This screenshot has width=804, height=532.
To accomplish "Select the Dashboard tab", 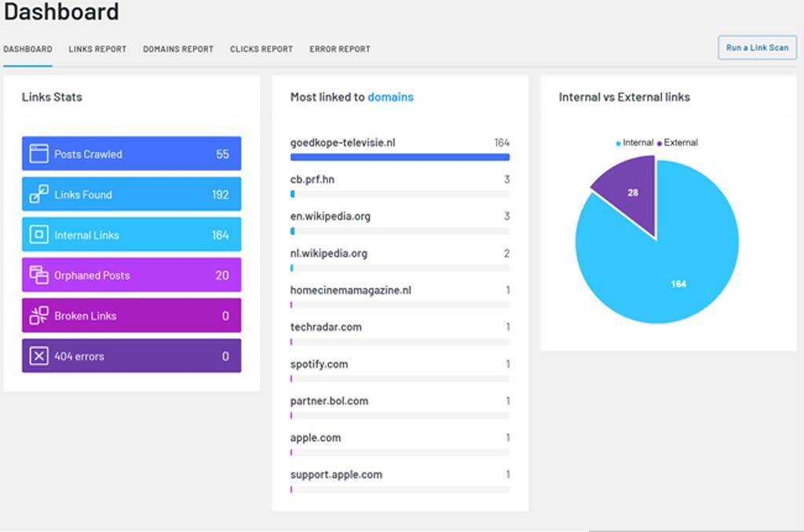I will (x=27, y=49).
